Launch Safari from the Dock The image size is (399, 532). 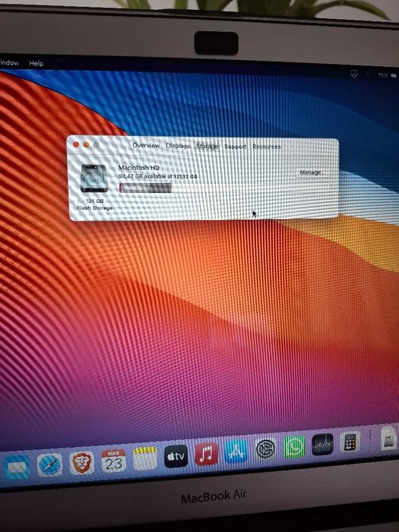tap(49, 465)
